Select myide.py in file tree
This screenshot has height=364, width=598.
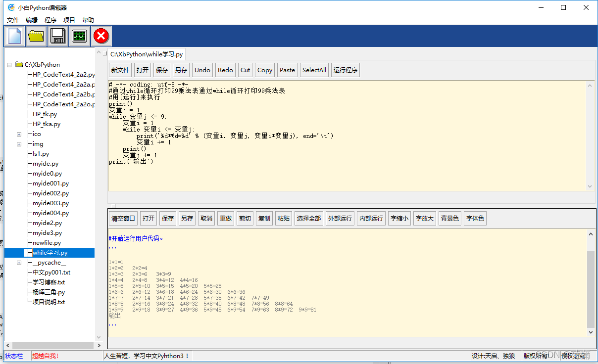pyautogui.click(x=46, y=164)
